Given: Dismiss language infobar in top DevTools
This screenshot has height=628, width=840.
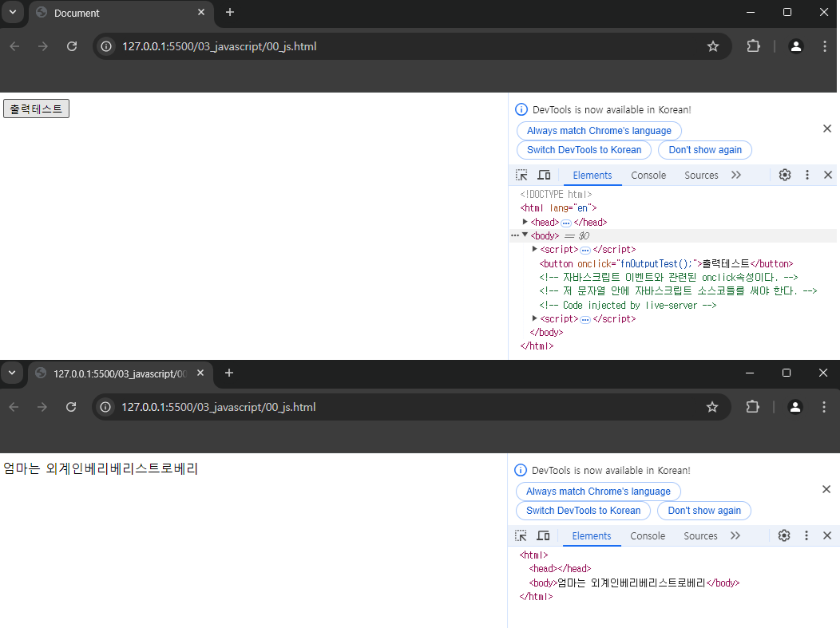Looking at the screenshot, I should point(827,128).
